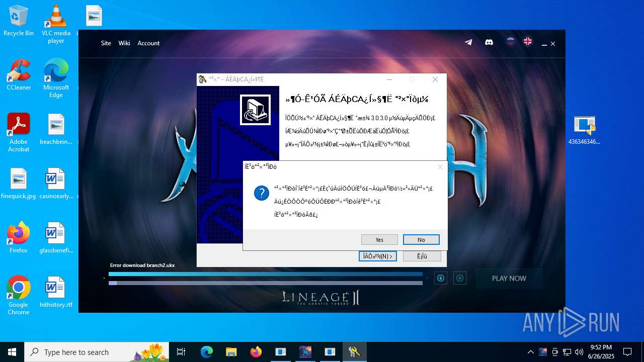The height and width of the screenshot is (362, 644).
Task: Click launcher cancel download icon
Action: pyautogui.click(x=460, y=278)
